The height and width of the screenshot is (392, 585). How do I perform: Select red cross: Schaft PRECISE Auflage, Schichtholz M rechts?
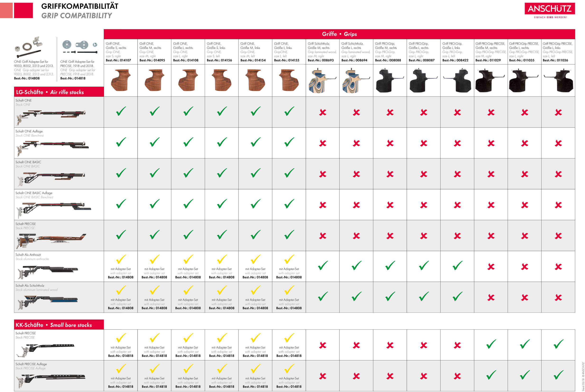(x=323, y=376)
